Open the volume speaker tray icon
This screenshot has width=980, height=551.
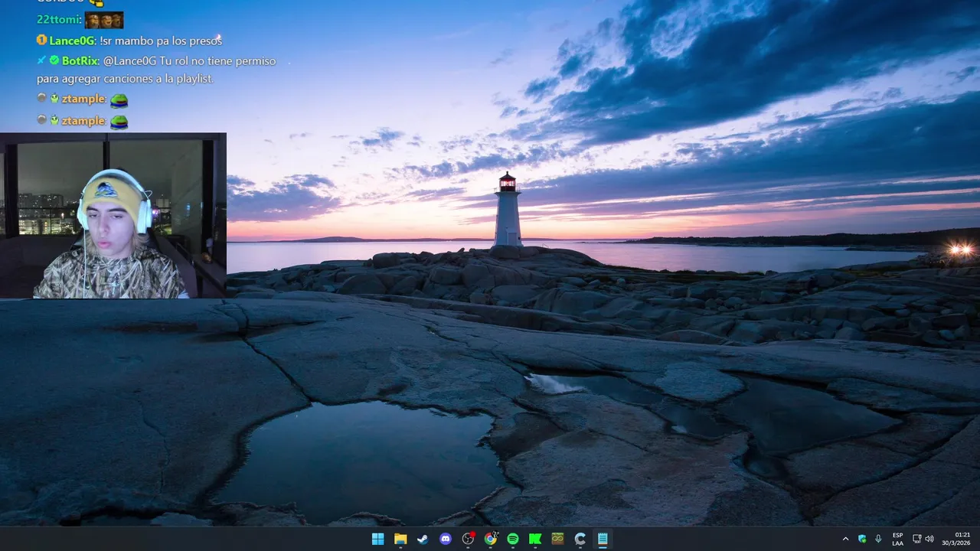click(929, 539)
